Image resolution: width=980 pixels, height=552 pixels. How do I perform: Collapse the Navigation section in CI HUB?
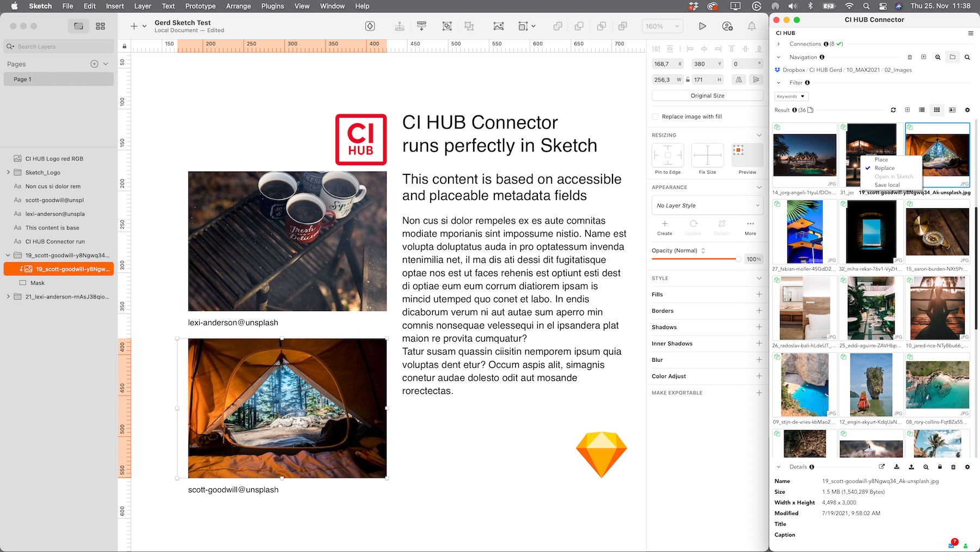coord(779,57)
